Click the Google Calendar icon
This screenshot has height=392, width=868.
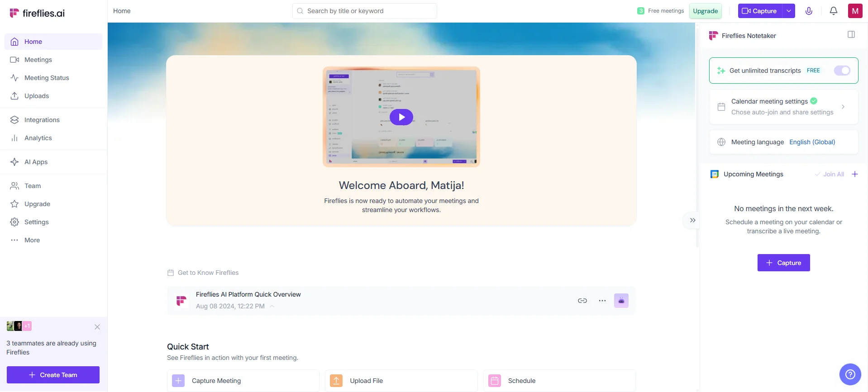(x=715, y=174)
